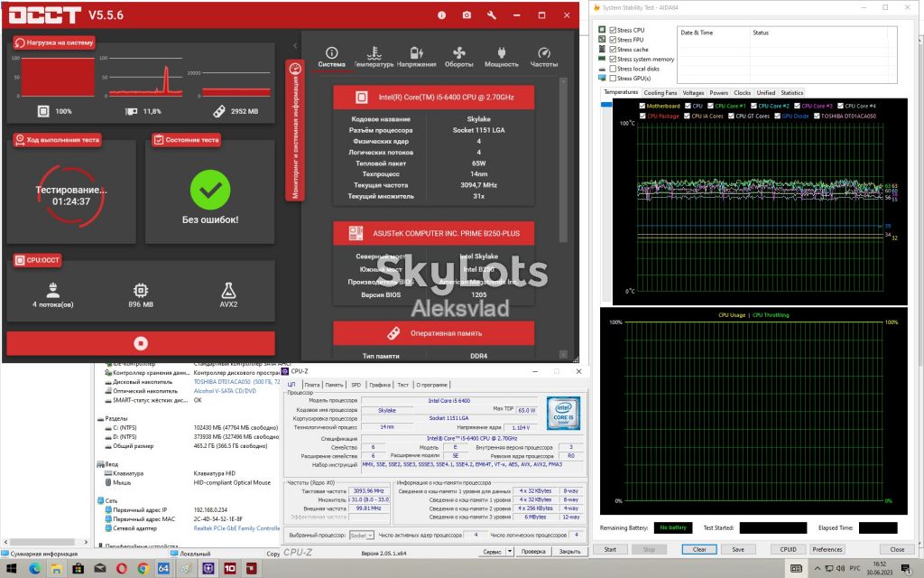Switch to CPU-Z Память tab

coord(334,385)
